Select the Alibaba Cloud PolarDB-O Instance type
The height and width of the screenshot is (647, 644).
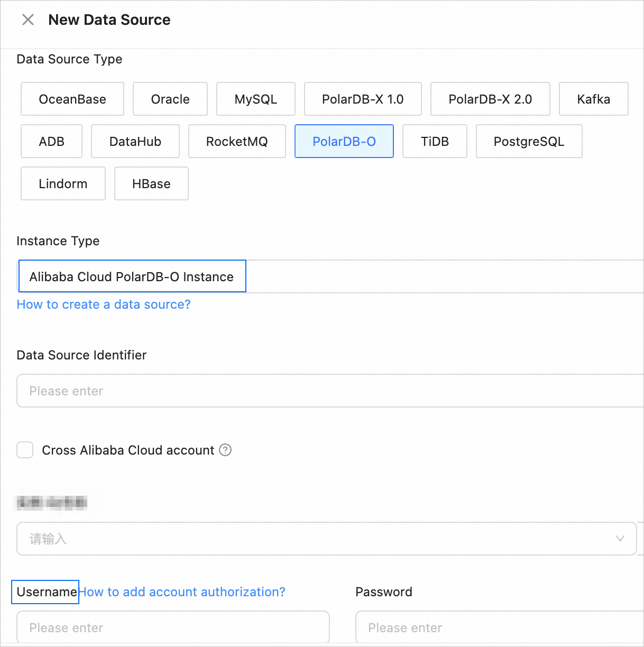point(132,276)
